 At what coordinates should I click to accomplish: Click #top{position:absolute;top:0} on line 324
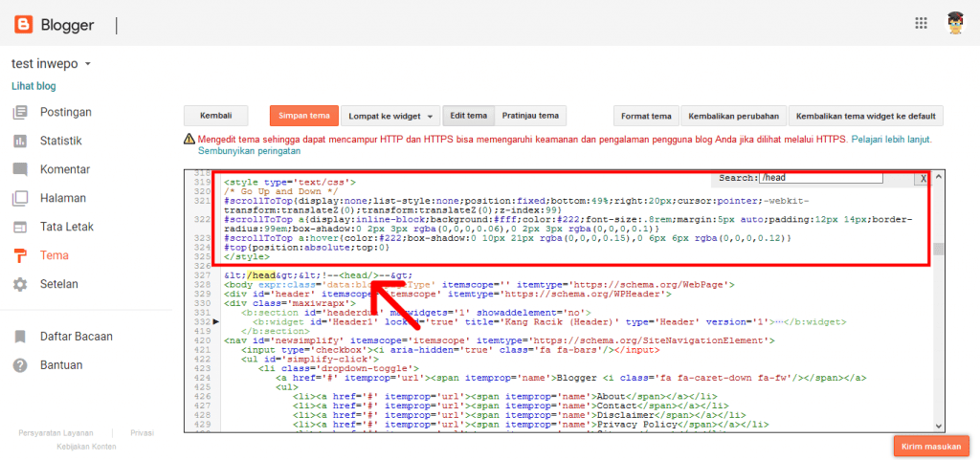pos(307,247)
